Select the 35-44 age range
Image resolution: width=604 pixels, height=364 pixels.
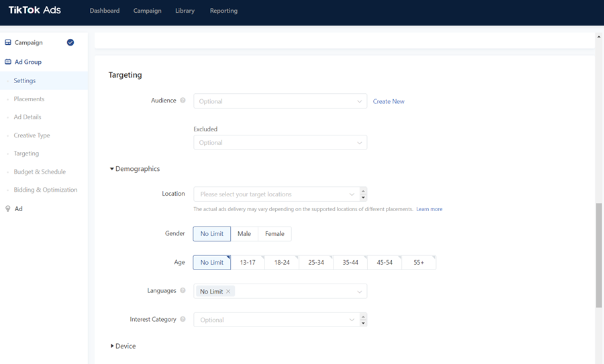[350, 262]
